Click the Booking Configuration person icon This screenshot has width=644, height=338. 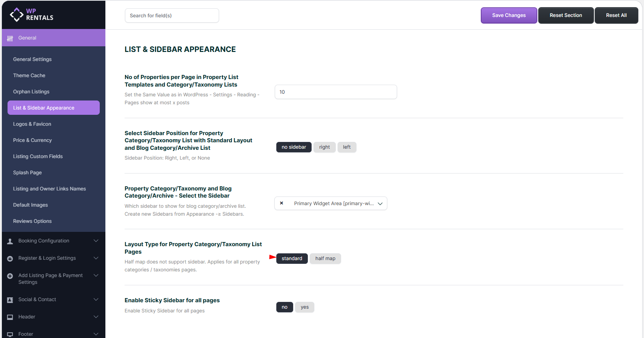pyautogui.click(x=10, y=241)
